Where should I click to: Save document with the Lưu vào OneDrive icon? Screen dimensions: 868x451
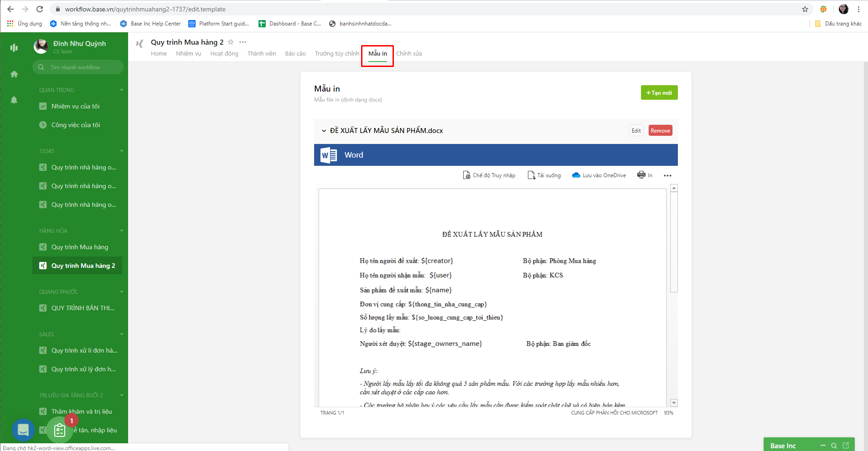(599, 175)
